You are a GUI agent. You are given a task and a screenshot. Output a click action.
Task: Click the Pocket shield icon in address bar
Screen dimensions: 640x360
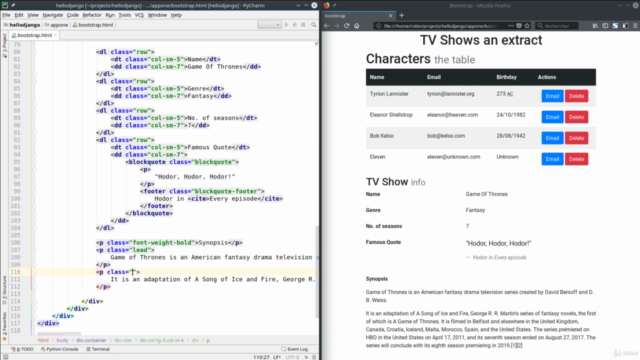point(519,26)
